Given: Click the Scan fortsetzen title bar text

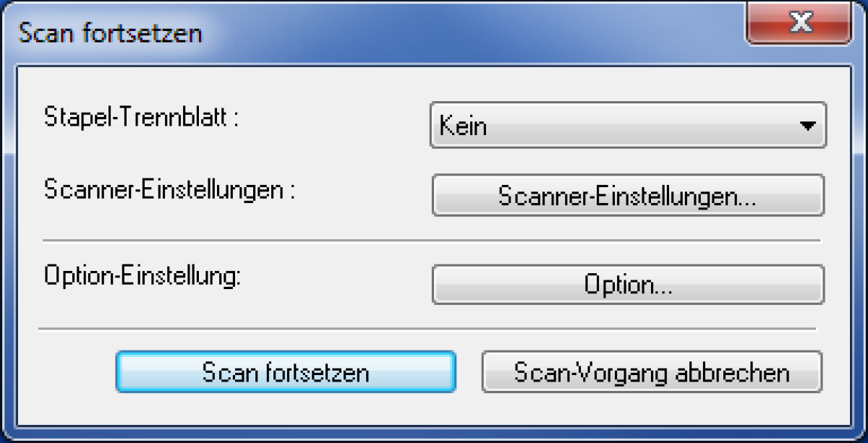Looking at the screenshot, I should 109,33.
